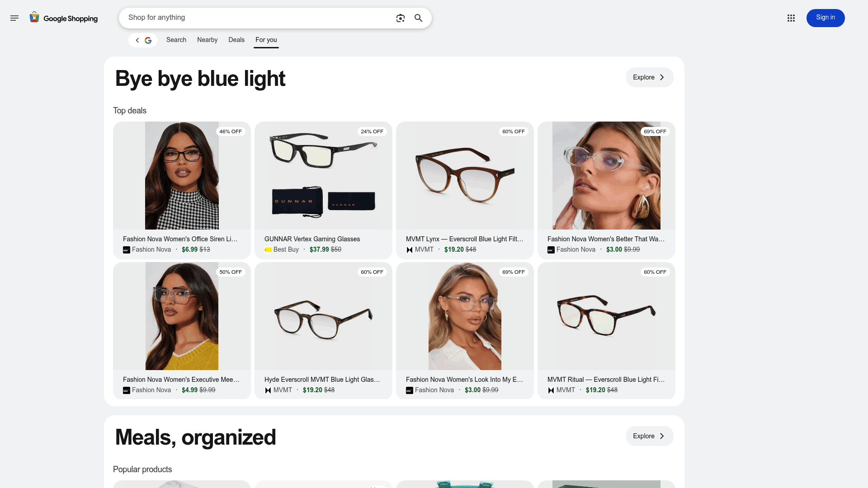Click the $37.99 price
868x488 pixels.
pos(319,249)
